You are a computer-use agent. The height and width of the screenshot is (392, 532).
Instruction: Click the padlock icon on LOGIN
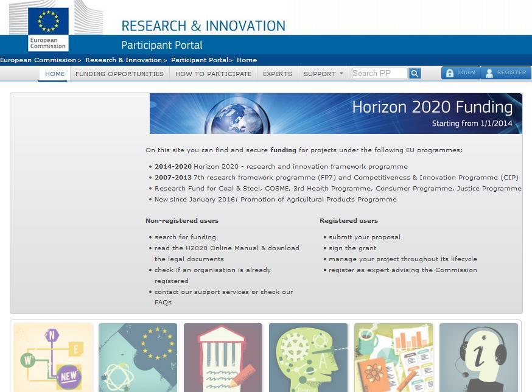tap(450, 73)
